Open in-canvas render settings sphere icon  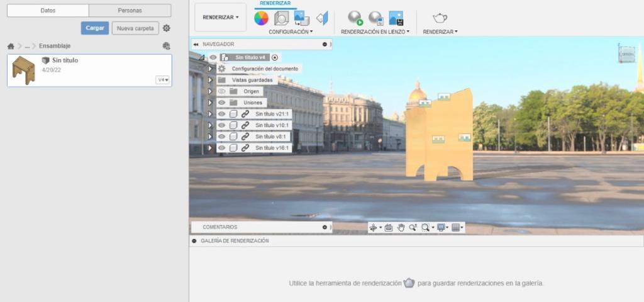(x=376, y=18)
